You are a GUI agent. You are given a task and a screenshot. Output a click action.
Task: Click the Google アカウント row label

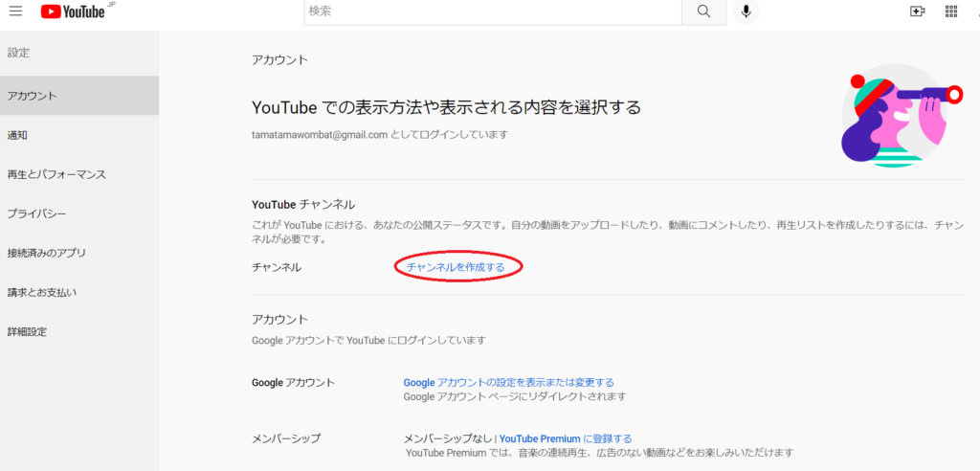293,382
